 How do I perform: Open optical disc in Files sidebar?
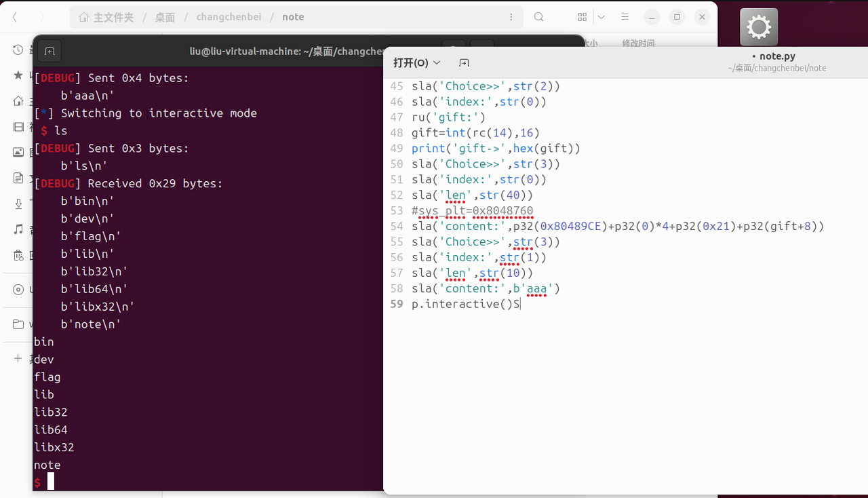pos(18,290)
